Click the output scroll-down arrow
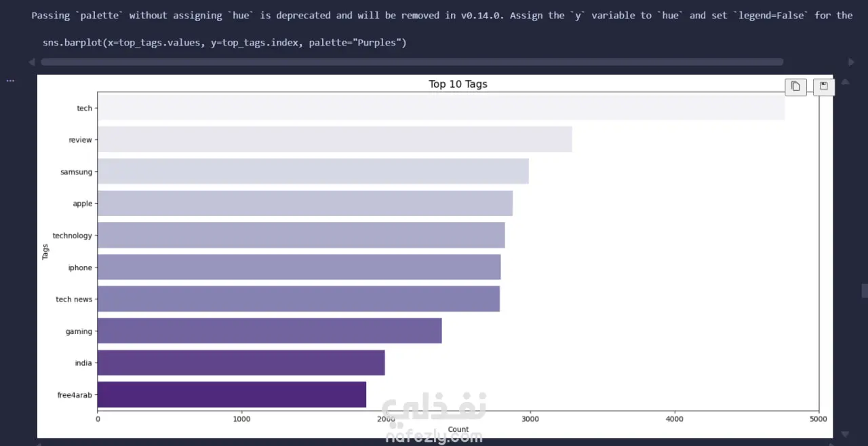868x446 pixels. point(845,434)
